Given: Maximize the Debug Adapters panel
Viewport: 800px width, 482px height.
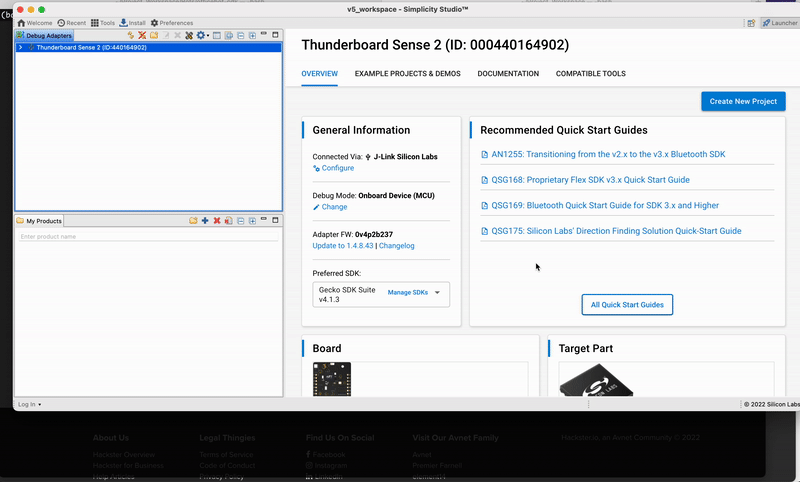Looking at the screenshot, I should click(276, 35).
